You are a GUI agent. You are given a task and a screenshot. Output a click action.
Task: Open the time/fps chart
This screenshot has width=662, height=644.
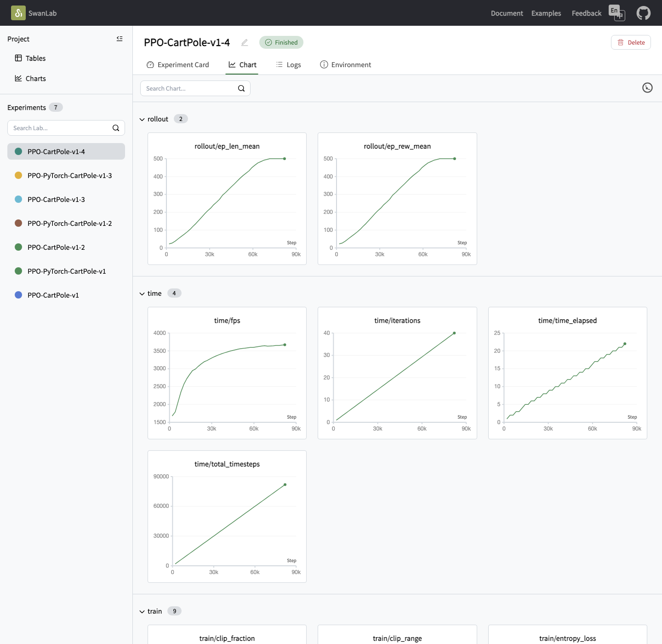(x=227, y=373)
